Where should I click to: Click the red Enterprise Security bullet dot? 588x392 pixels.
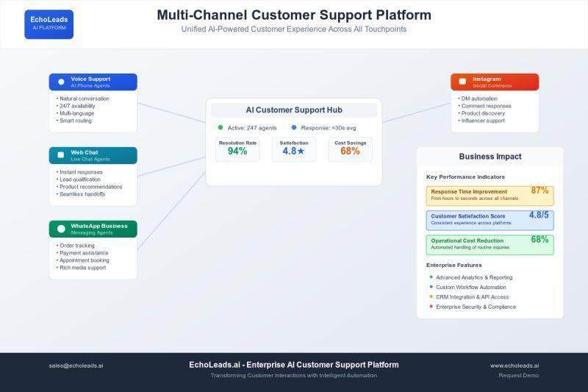pos(431,307)
